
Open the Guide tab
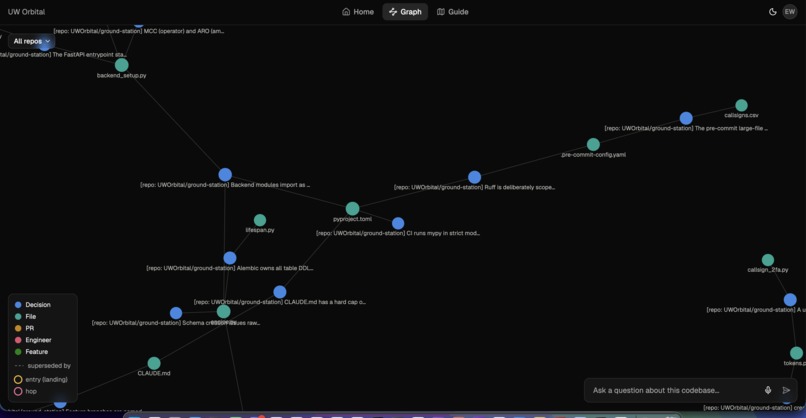click(x=452, y=12)
